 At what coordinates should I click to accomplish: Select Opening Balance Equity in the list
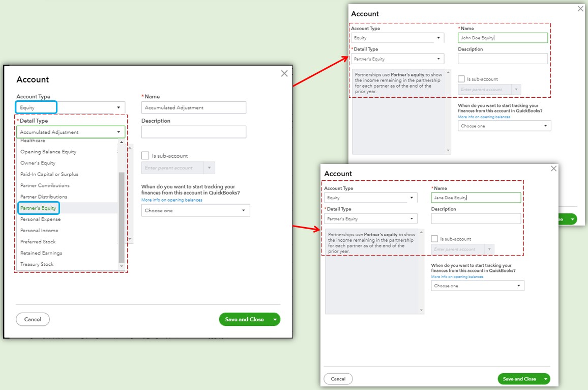(x=48, y=152)
